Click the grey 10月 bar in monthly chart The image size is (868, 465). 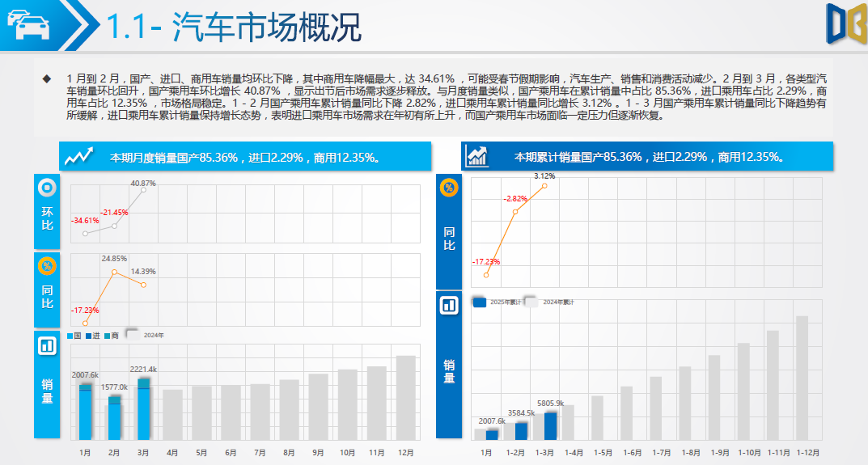(x=348, y=405)
